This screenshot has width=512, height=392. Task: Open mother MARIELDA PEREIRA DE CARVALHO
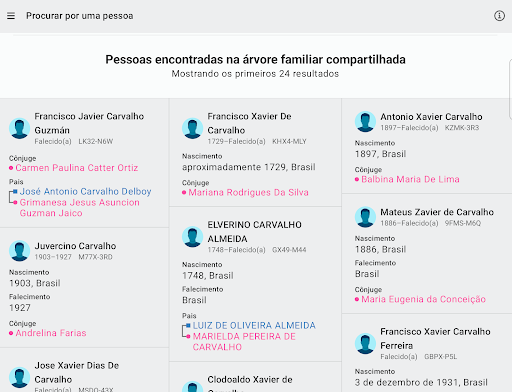244,342
